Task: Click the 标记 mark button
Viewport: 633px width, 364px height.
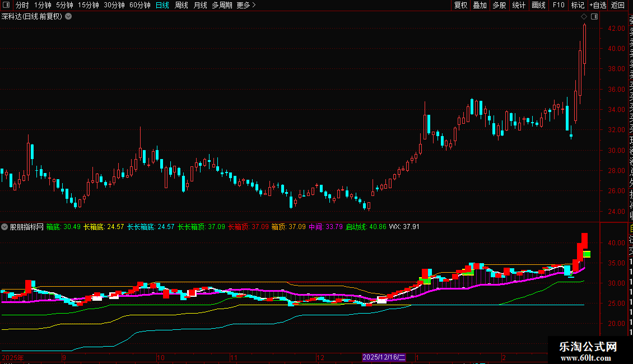Action: click(x=578, y=5)
